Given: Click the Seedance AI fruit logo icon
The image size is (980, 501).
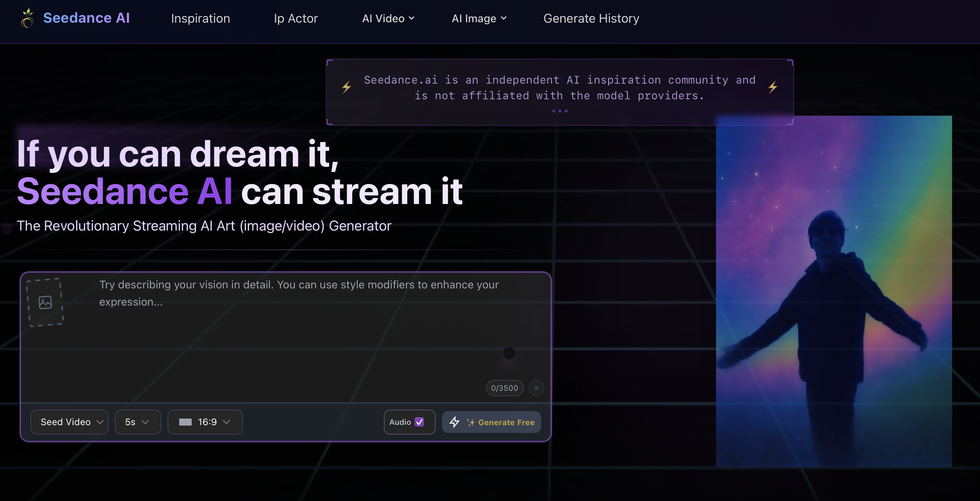Looking at the screenshot, I should (27, 18).
